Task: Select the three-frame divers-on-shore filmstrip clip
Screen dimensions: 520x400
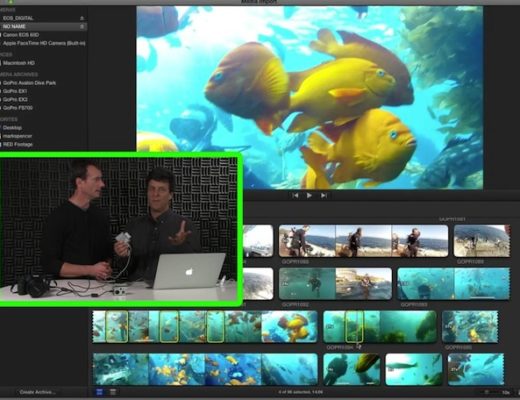Action: tap(364, 241)
